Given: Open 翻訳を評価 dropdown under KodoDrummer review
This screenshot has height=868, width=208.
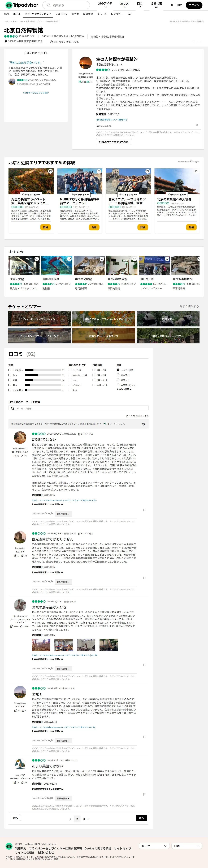Looking at the screenshot, I should 63,669.
